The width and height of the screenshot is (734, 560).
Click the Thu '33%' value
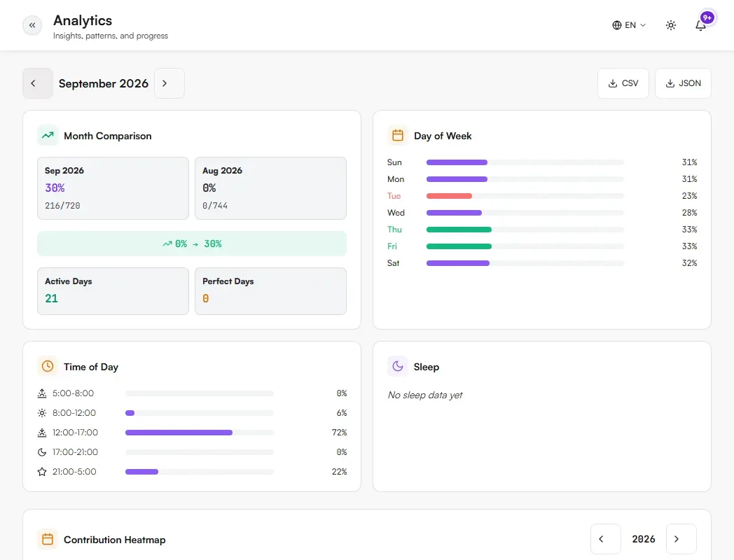pos(690,230)
